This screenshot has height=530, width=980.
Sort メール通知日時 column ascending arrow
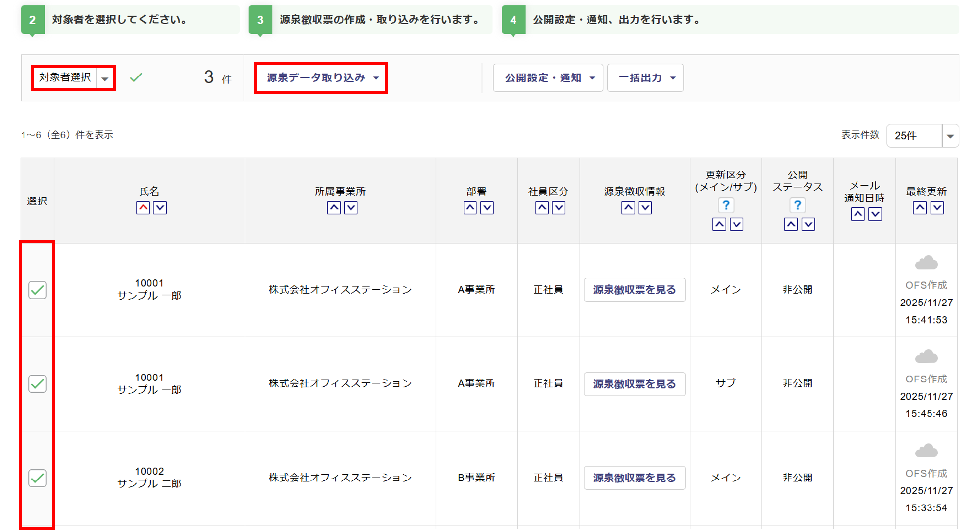click(857, 214)
